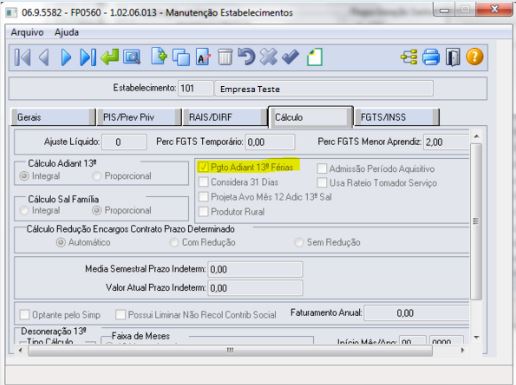Open the Ajuda menu

(x=67, y=33)
